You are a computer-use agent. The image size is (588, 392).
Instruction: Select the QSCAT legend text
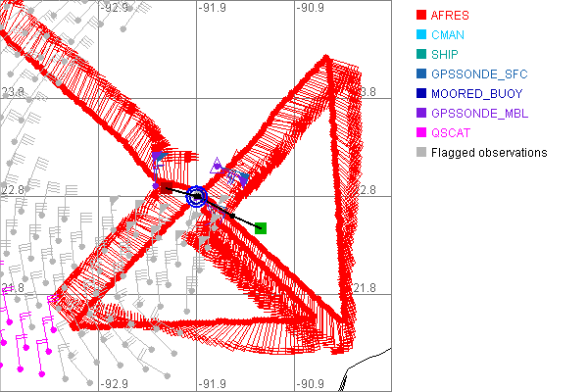(x=451, y=133)
